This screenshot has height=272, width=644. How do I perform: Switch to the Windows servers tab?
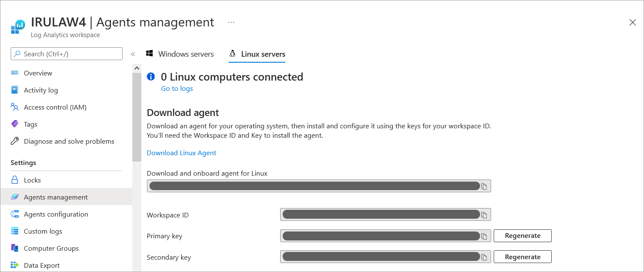(x=180, y=54)
